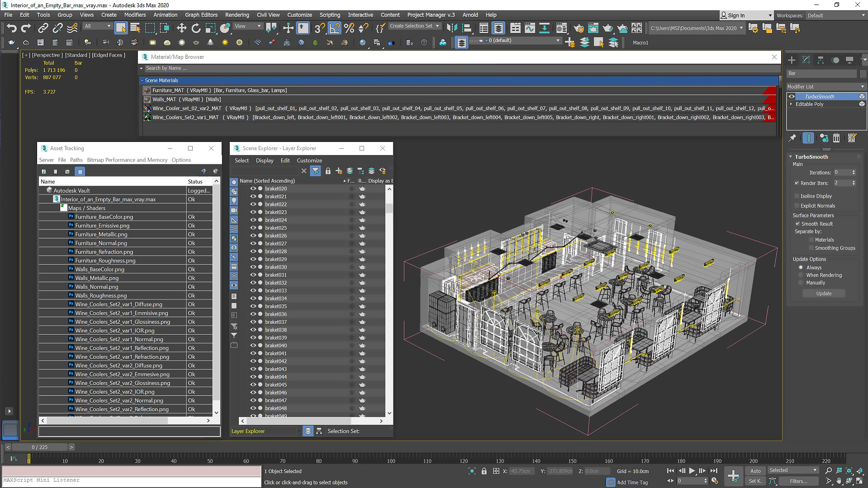Open the Create command panel tab
Viewport: 868px width, 488px height.
(x=792, y=60)
